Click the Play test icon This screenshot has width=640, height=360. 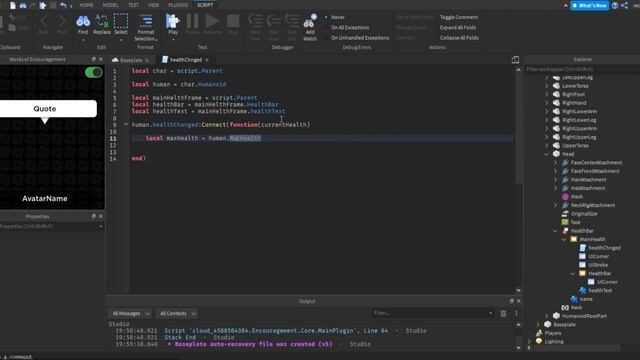point(173,21)
